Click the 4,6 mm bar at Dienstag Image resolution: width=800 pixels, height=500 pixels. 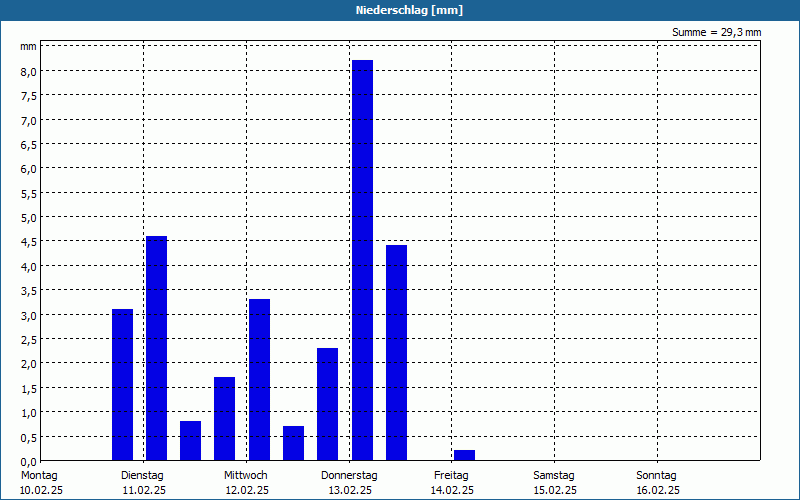pyautogui.click(x=157, y=348)
